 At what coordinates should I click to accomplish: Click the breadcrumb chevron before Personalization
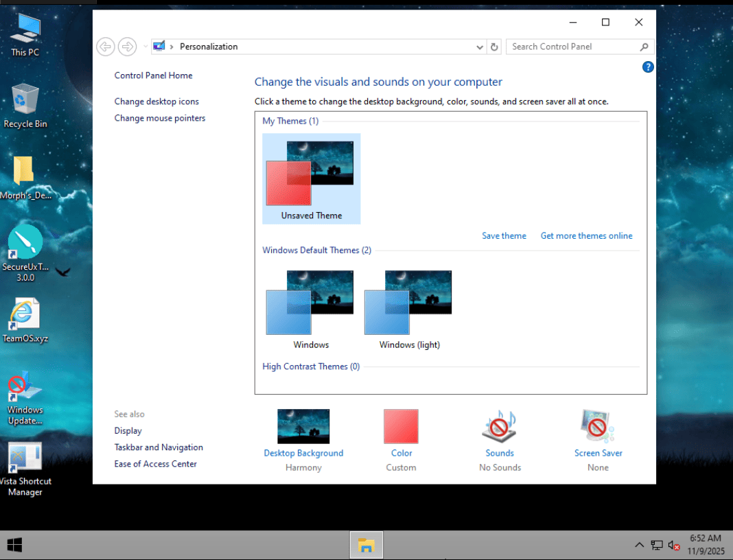point(172,47)
